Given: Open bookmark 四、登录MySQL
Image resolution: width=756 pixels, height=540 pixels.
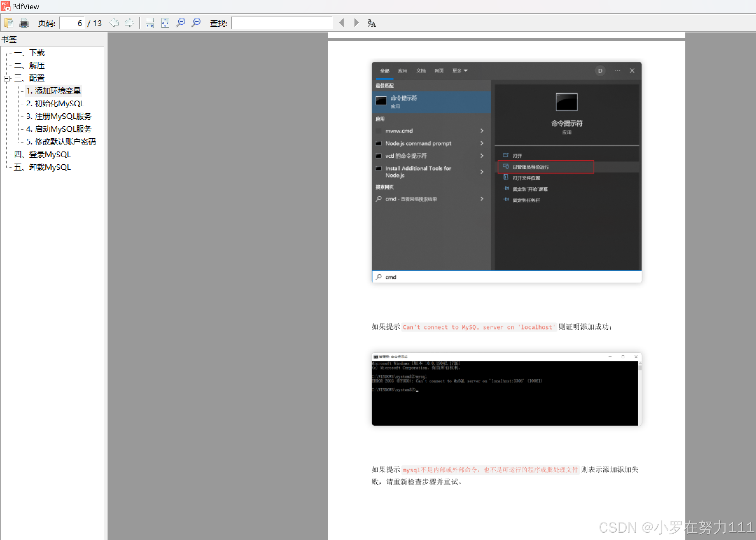Looking at the screenshot, I should click(42, 154).
